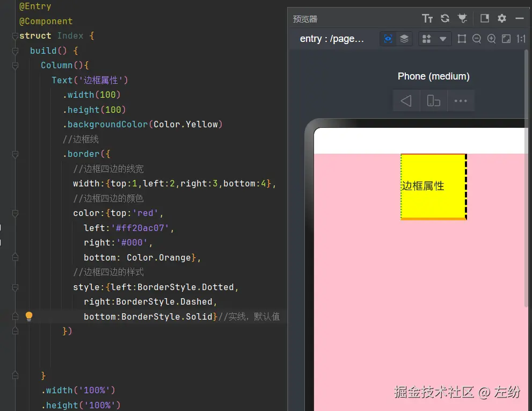
Task: Collapse the color:{top:'red' fold marker
Action: click(15, 213)
